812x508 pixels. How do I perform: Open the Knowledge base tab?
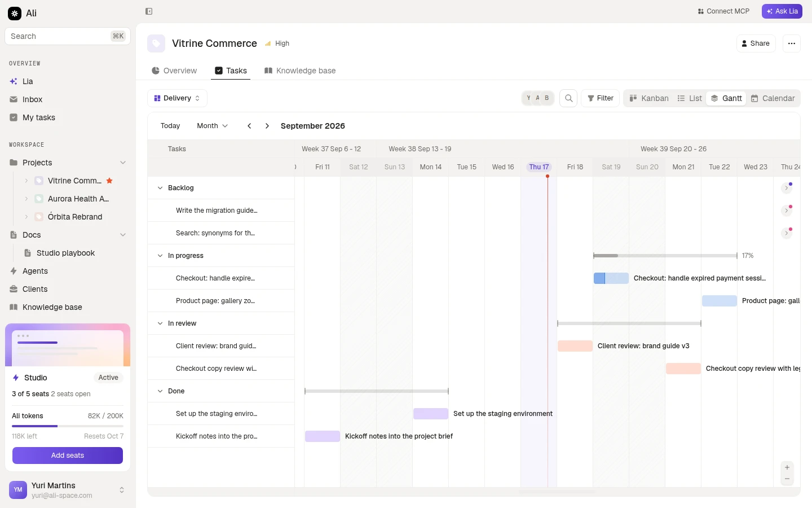pyautogui.click(x=300, y=71)
